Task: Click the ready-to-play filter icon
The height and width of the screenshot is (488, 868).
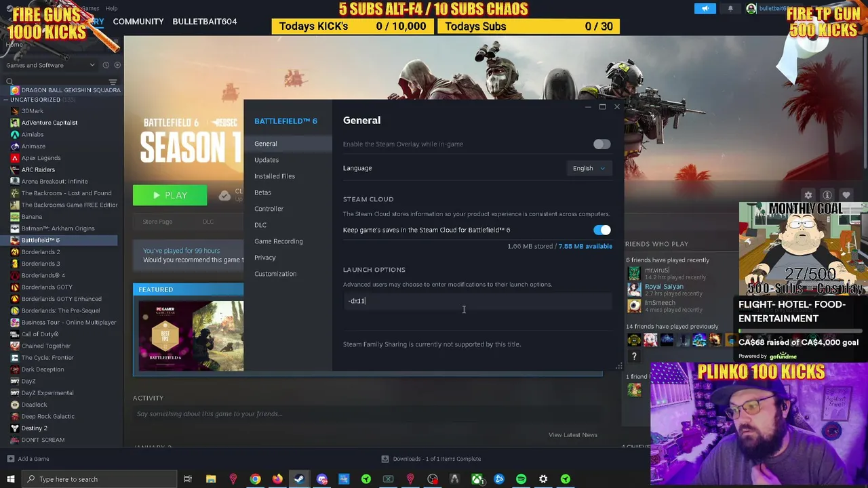Action: 117,65
